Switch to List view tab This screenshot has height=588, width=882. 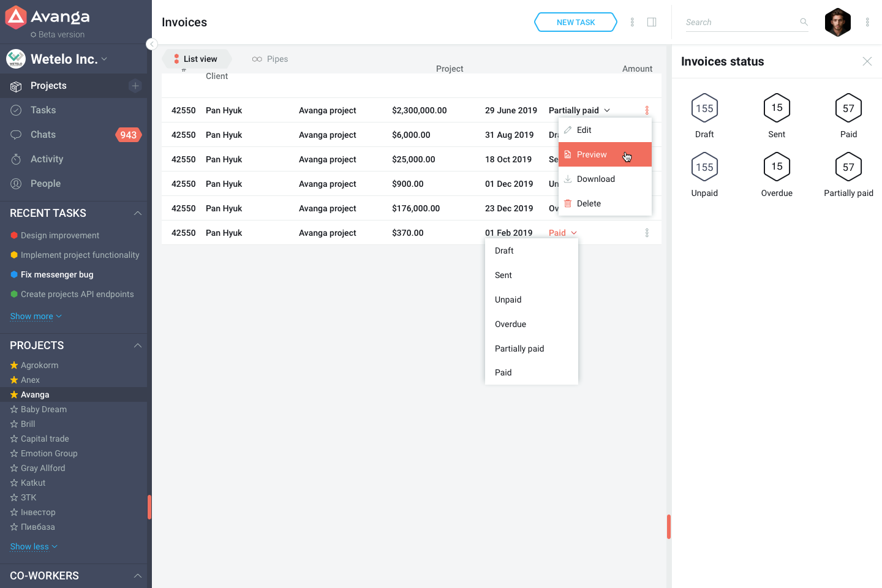pyautogui.click(x=196, y=59)
